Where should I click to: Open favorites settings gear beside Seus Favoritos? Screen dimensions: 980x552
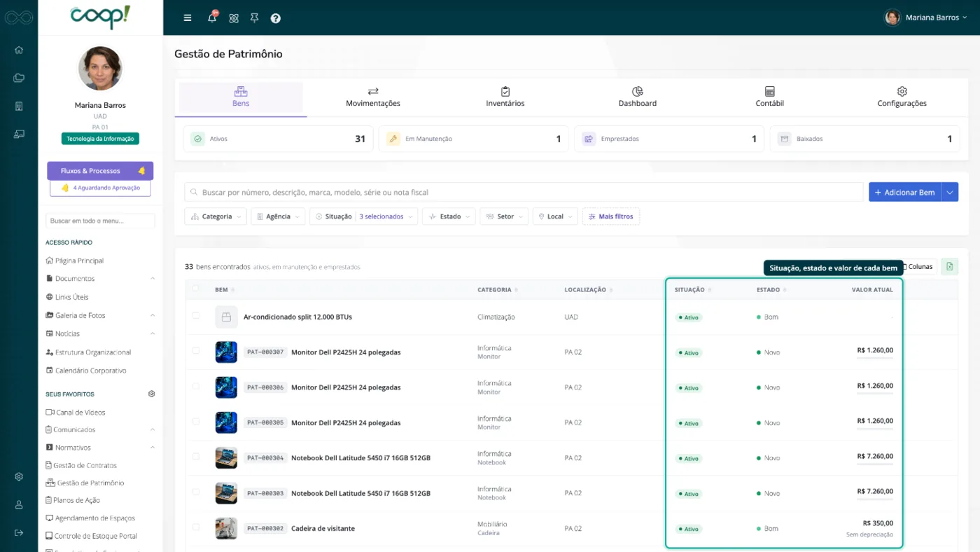[151, 394]
